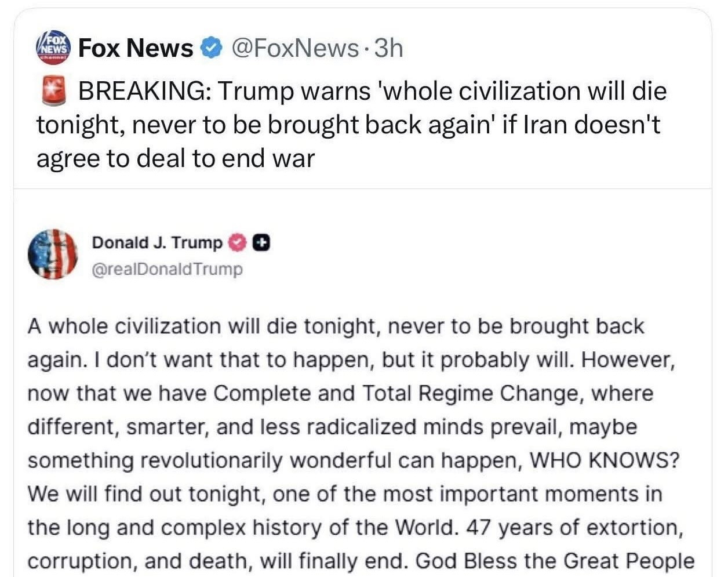
Task: Click the Donald J. Trump display name
Action: [156, 243]
